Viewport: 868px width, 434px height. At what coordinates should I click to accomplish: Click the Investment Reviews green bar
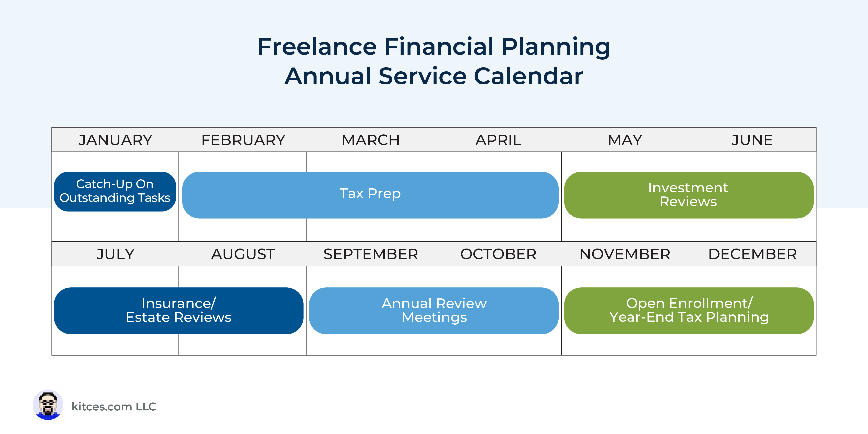pos(689,195)
